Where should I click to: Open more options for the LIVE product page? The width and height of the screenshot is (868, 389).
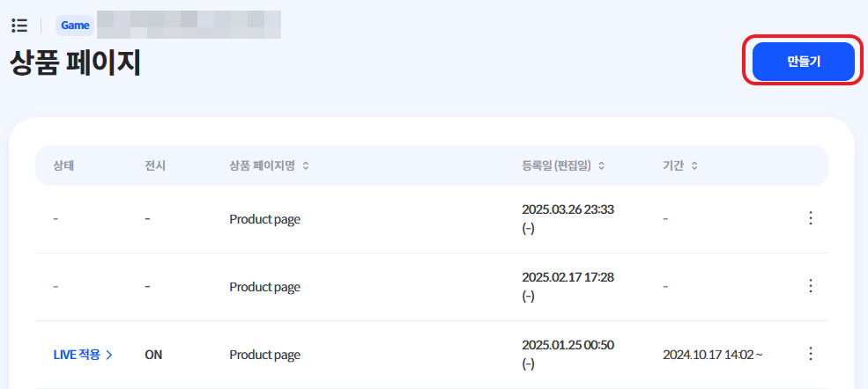(x=811, y=354)
